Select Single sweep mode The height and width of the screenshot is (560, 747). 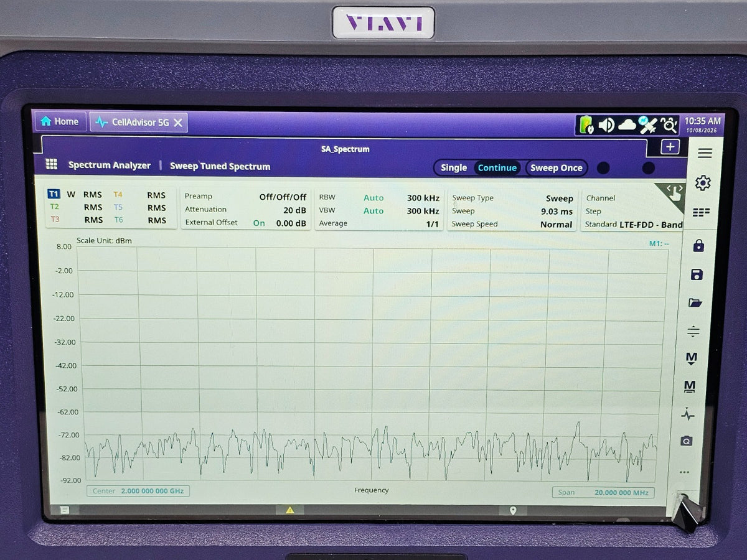454,167
